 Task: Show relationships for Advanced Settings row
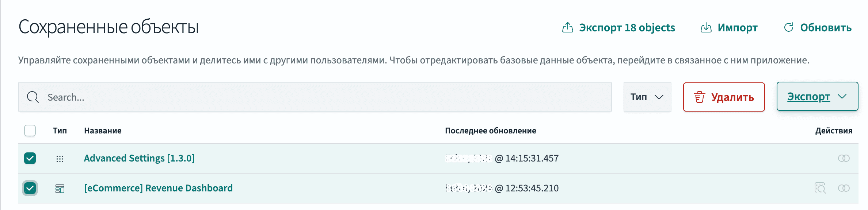point(844,158)
